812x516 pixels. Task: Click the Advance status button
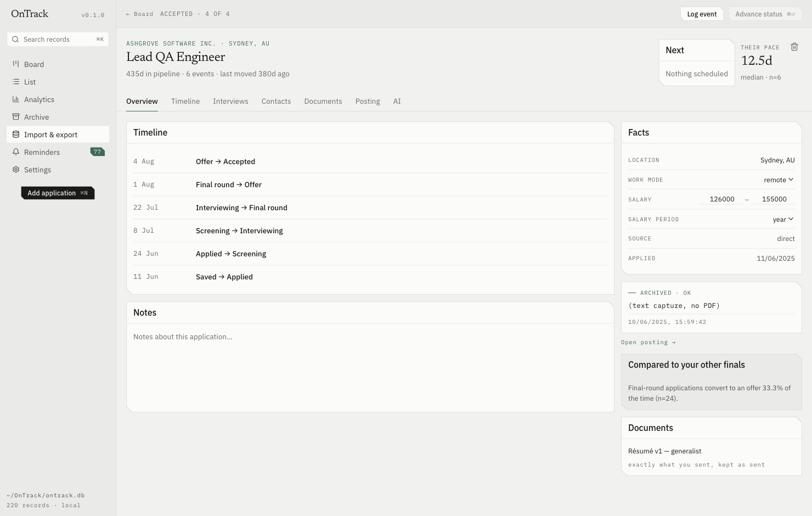(765, 14)
